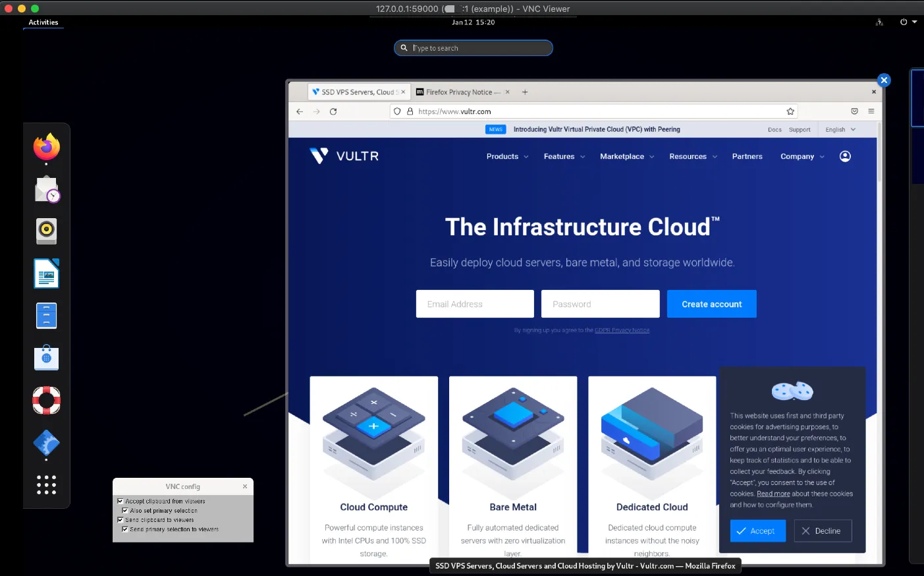Viewport: 924px width, 576px height.
Task: Click the NEWS VPC with Peering announcement
Action: coord(583,129)
